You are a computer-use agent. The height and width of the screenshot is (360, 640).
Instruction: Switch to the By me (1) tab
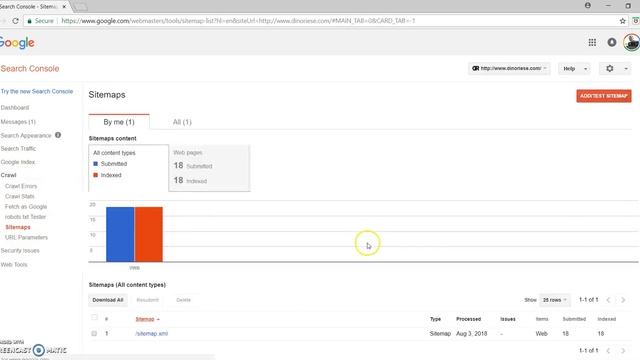(x=119, y=122)
